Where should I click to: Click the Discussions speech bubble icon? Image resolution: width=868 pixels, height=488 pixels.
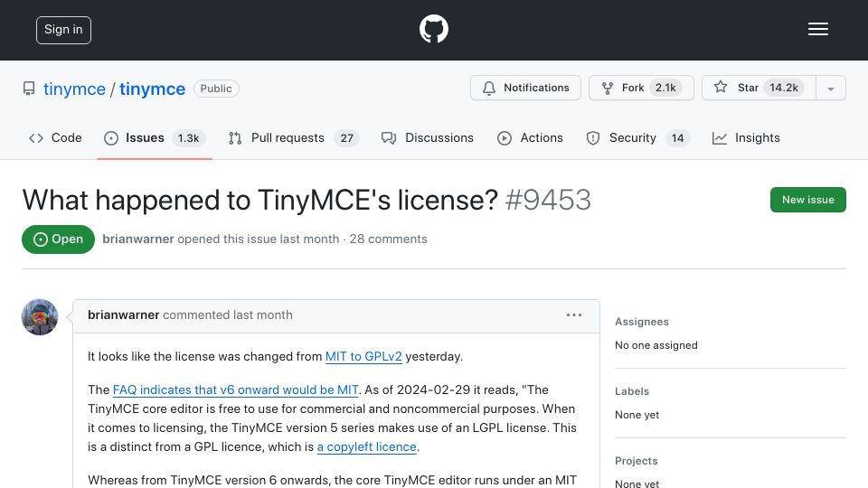click(x=389, y=137)
